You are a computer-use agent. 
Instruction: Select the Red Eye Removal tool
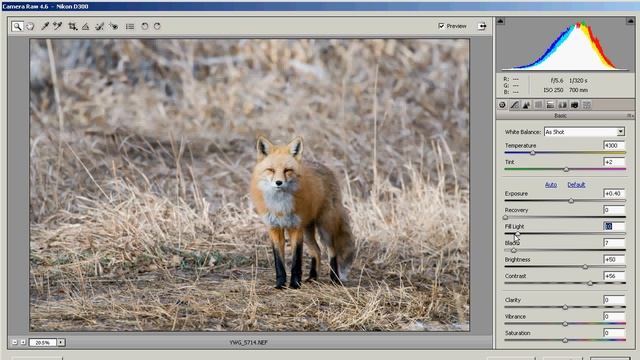[114, 26]
